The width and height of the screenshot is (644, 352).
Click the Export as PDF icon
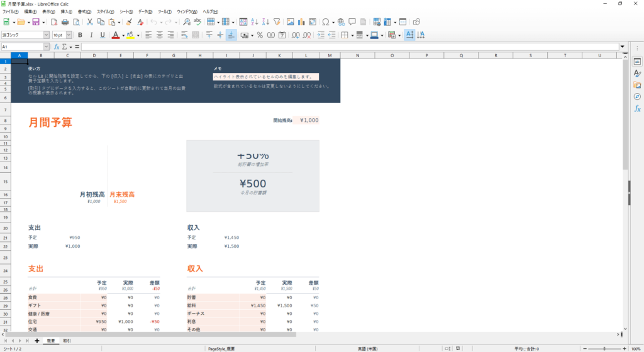(54, 22)
